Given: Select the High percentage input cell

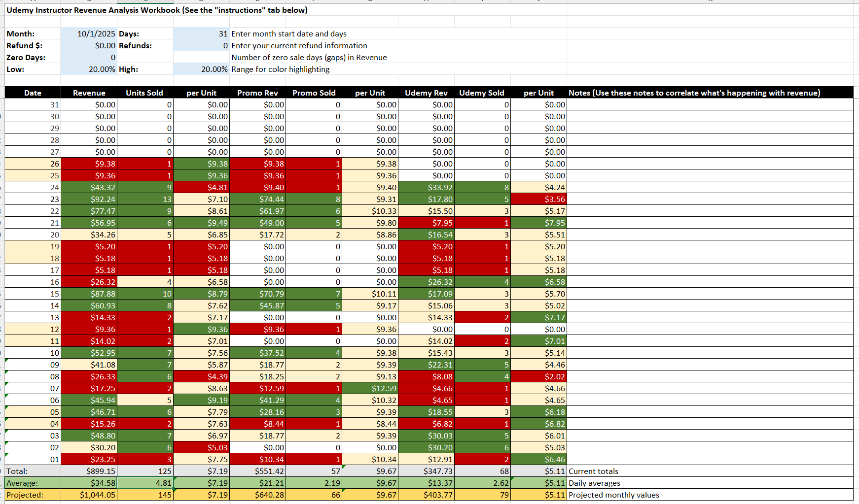Looking at the screenshot, I should [x=201, y=69].
